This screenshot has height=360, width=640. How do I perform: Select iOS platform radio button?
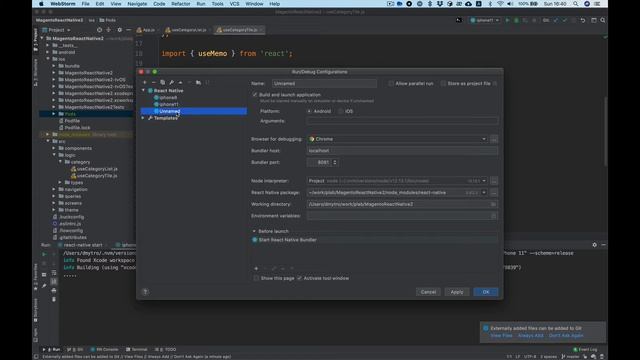point(341,111)
